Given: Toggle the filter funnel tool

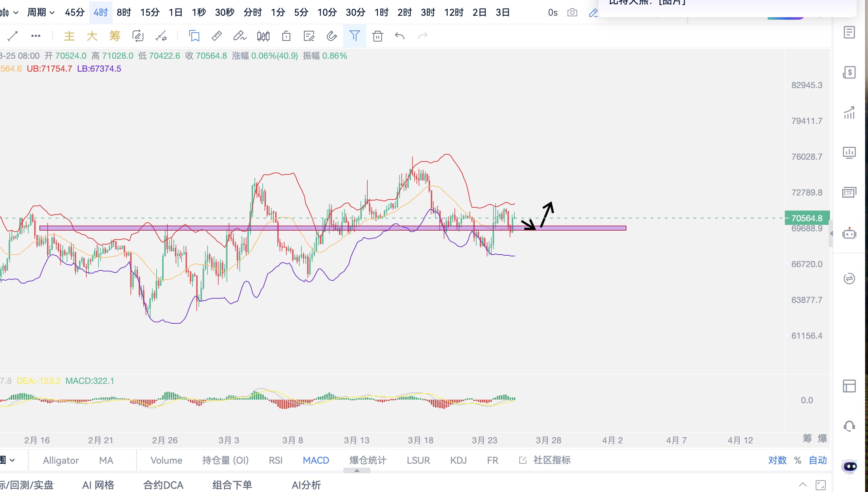Looking at the screenshot, I should pyautogui.click(x=354, y=36).
